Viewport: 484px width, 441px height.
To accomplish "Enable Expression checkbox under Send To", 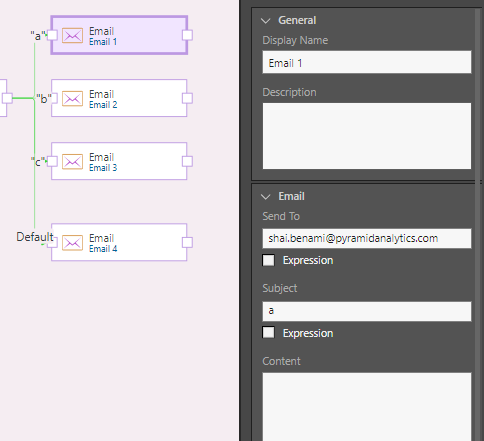I will [268, 260].
